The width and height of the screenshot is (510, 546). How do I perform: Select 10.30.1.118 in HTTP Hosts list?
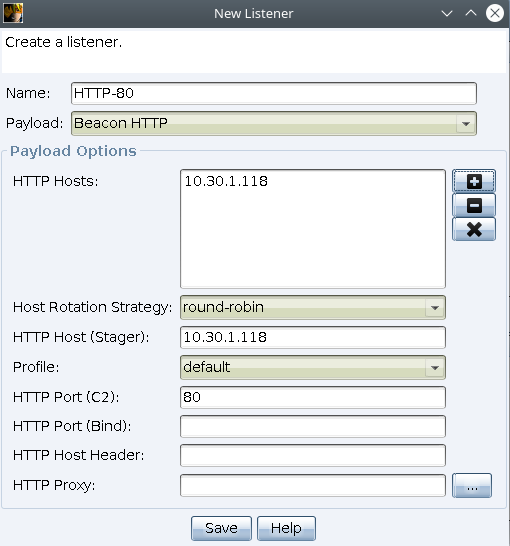click(x=226, y=181)
